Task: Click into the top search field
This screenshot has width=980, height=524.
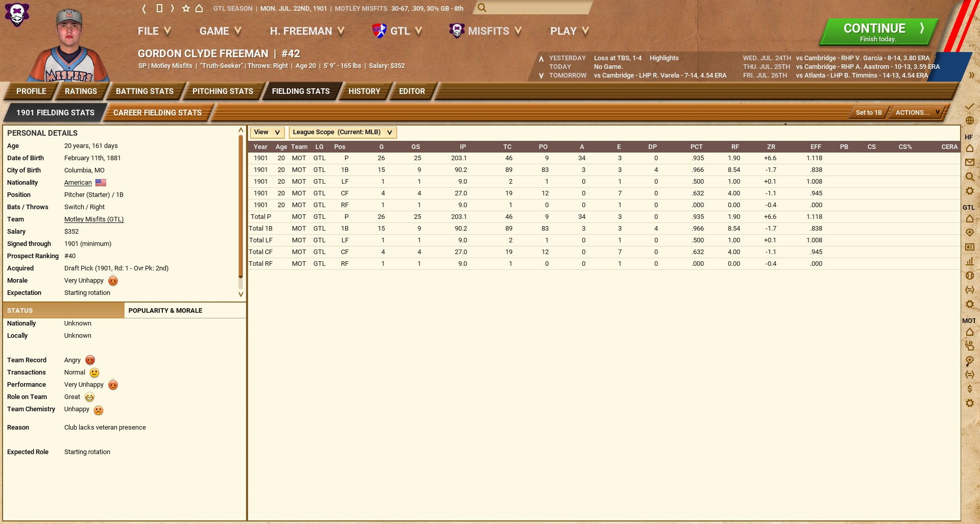Action: (x=532, y=8)
